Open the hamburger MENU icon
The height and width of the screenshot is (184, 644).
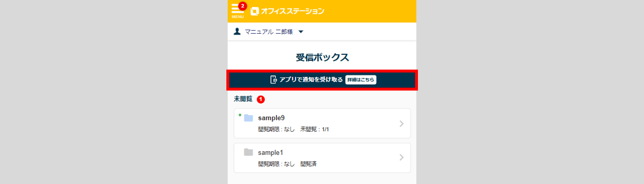tap(236, 10)
